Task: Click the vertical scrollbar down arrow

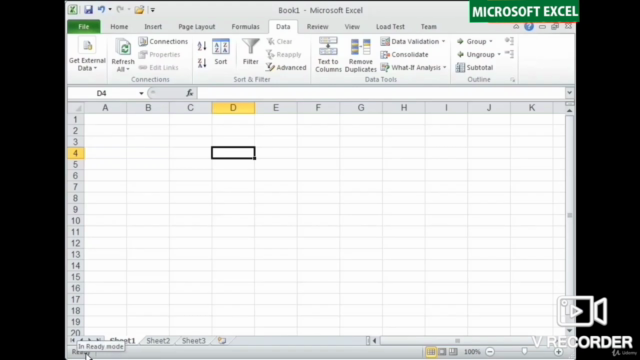Action: point(569,331)
